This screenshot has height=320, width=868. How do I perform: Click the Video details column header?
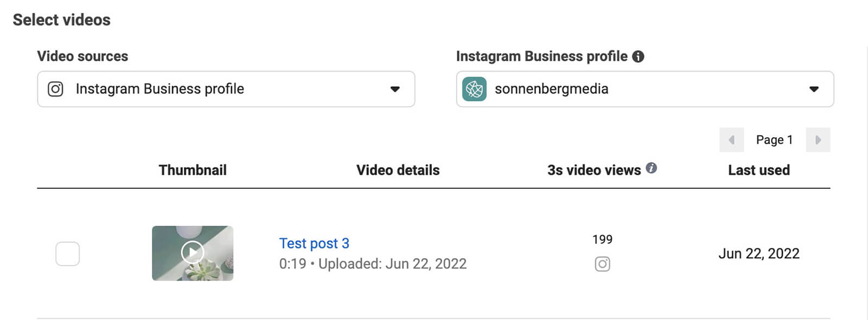pos(398,170)
